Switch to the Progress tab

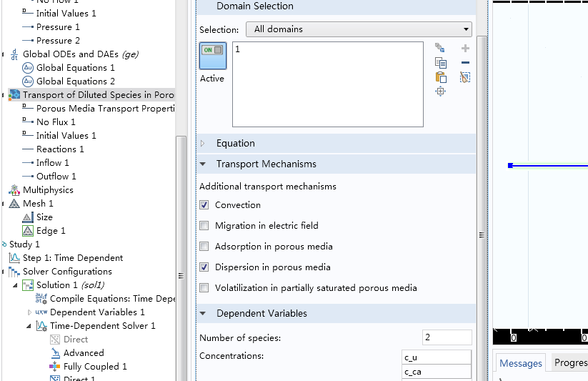[570, 363]
